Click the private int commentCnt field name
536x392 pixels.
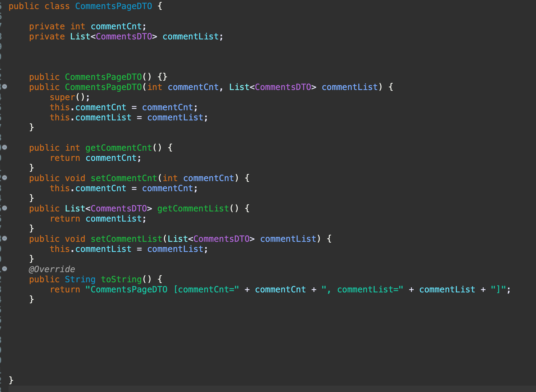[116, 26]
